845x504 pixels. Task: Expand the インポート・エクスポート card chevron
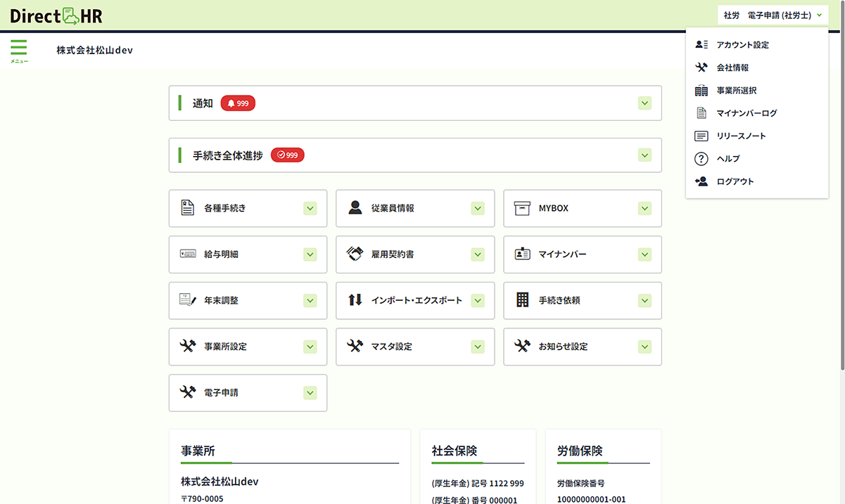pyautogui.click(x=478, y=300)
